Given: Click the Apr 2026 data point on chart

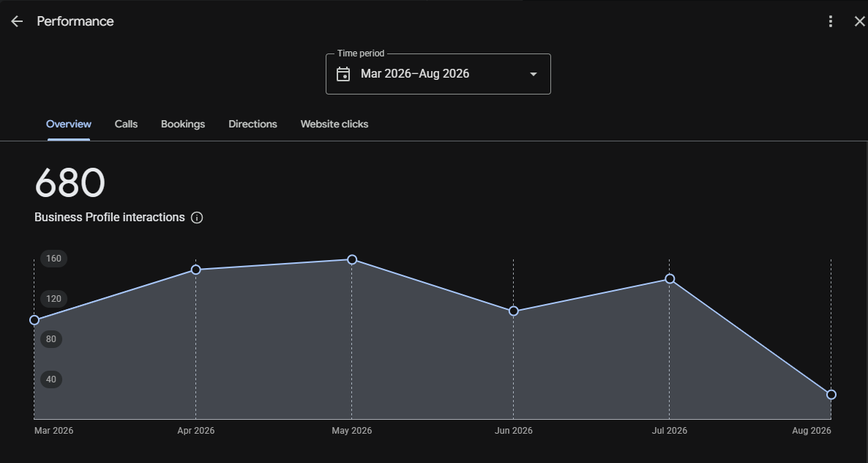Looking at the screenshot, I should (x=195, y=270).
